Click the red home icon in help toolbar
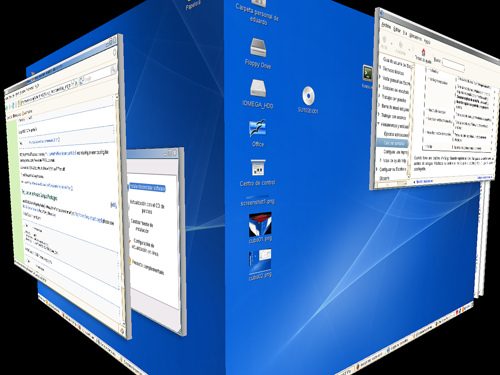The height and width of the screenshot is (375, 500). (423, 52)
